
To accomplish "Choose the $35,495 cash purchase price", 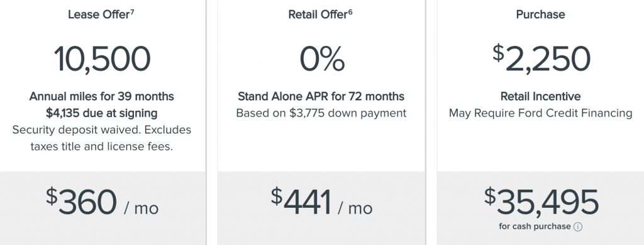I will click(x=541, y=201).
